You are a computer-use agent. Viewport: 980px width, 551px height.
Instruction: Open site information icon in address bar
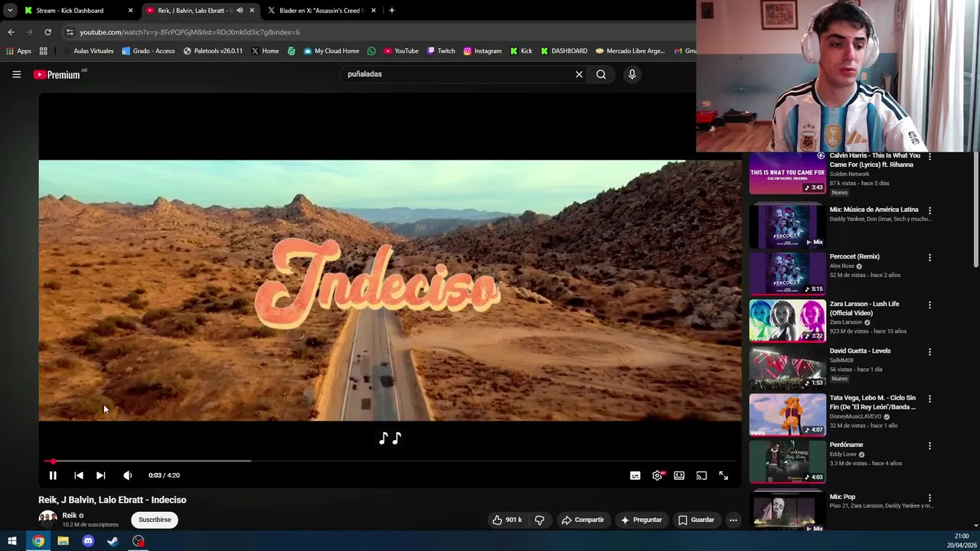tap(70, 32)
